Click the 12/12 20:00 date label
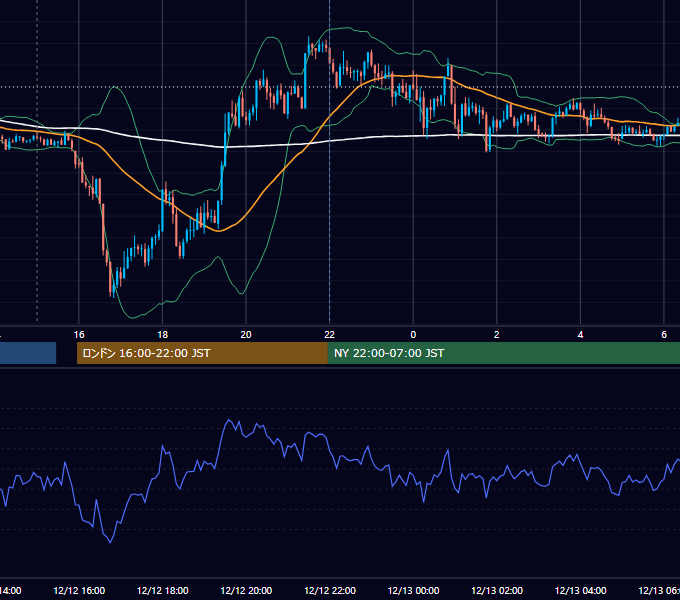This screenshot has height=600, width=680. [246, 591]
